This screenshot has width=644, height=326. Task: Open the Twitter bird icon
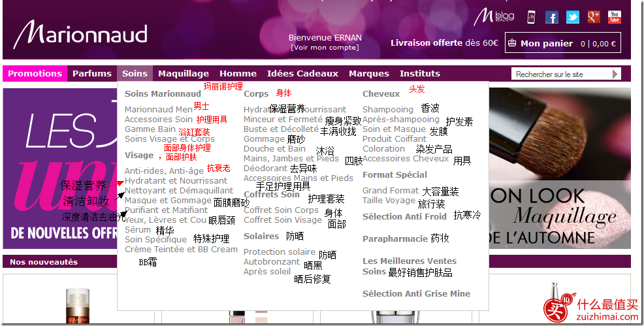573,17
